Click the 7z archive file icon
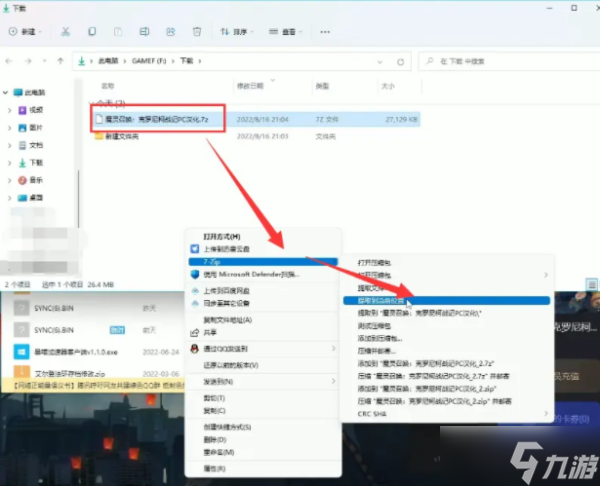The width and height of the screenshot is (600, 486). tap(99, 119)
